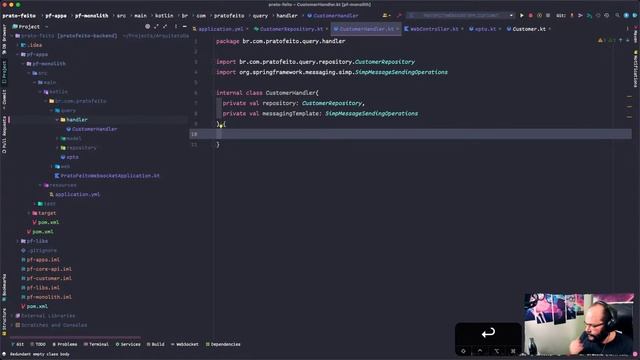Switch to application.yml editor tab
Screen dimensions: 640x360
pyautogui.click(x=220, y=29)
